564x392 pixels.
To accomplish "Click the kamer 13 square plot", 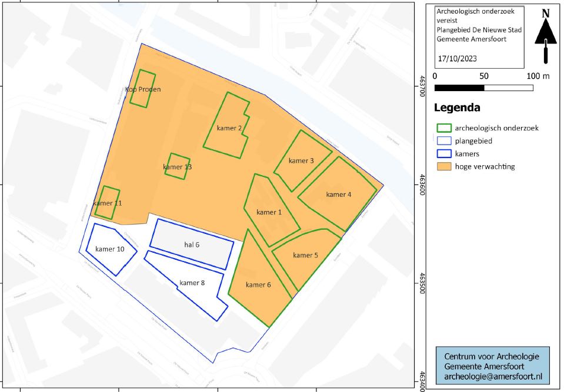I will click(x=178, y=167).
